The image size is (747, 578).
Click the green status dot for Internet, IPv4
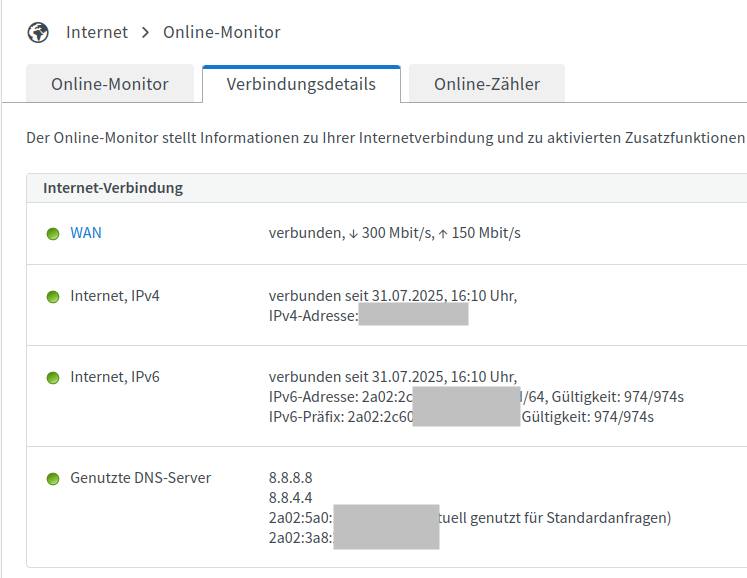coord(53,297)
